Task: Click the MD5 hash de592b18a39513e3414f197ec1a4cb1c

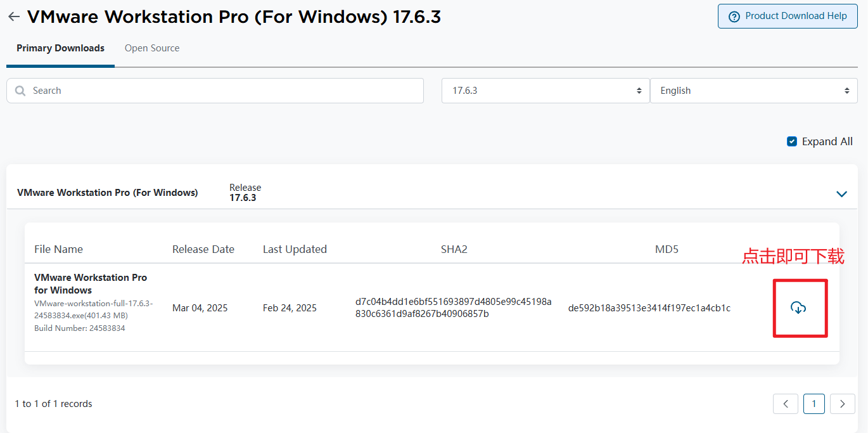Action: (649, 308)
